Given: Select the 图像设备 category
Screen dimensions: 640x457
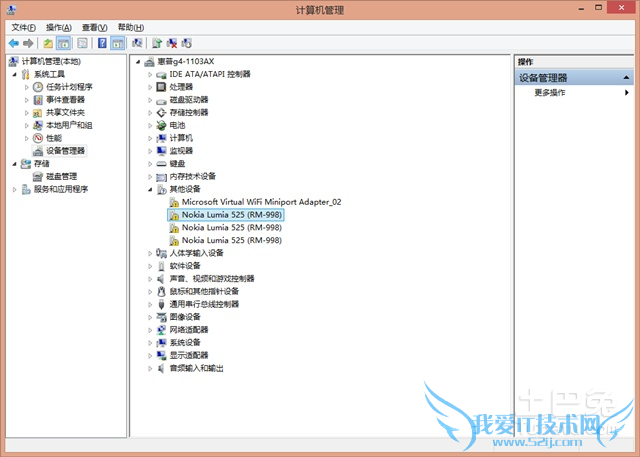Looking at the screenshot, I should (x=185, y=317).
